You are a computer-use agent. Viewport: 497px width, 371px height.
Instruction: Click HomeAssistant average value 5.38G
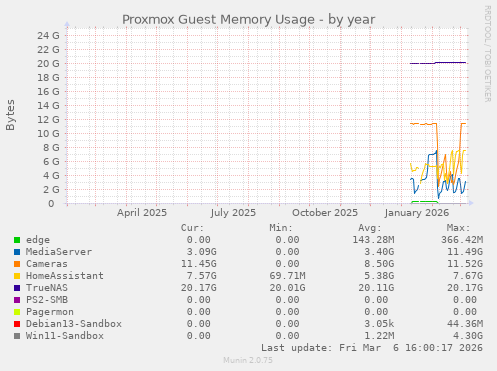(379, 276)
